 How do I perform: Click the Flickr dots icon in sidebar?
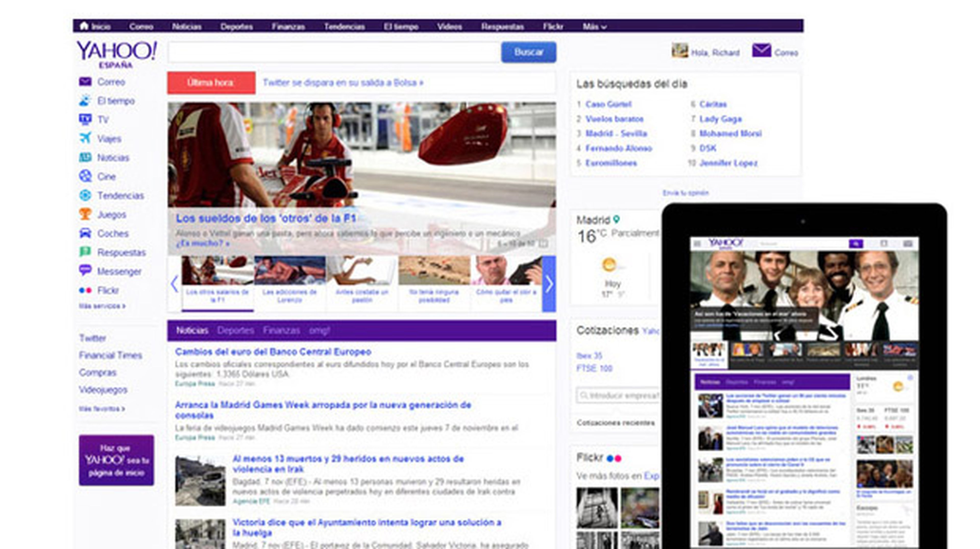[85, 290]
